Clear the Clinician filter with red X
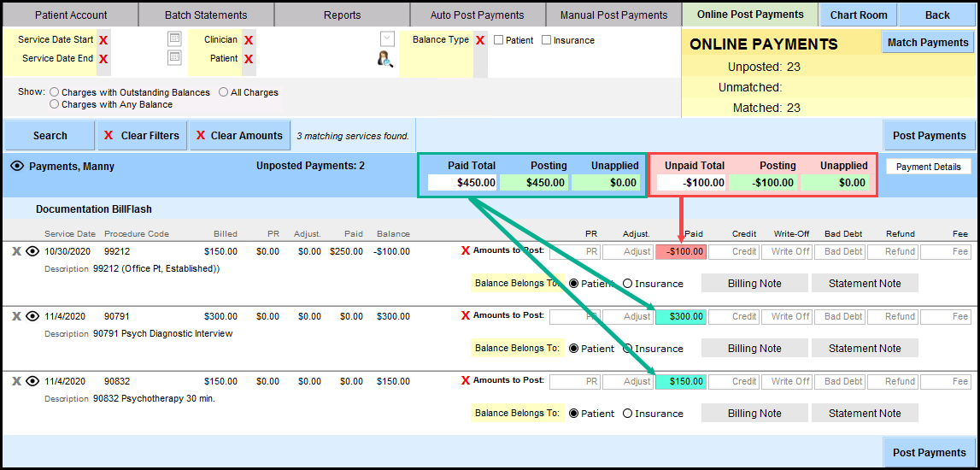This screenshot has width=980, height=470. [249, 40]
